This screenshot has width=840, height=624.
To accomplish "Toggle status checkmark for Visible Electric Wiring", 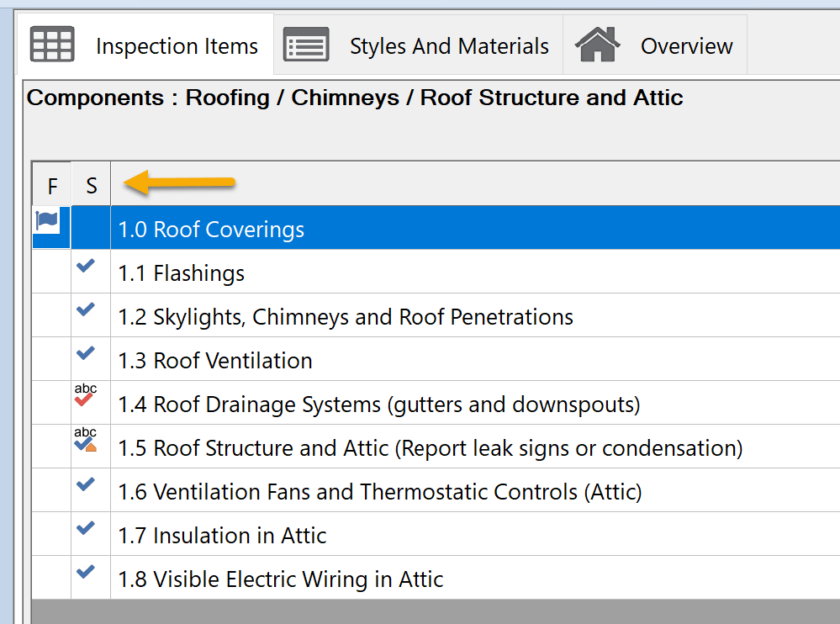I will tap(86, 572).
